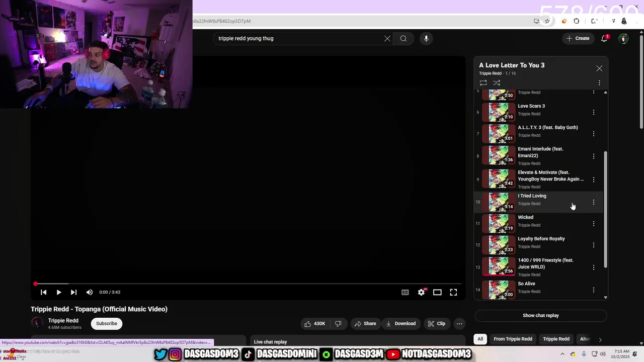This screenshot has width=644, height=362.
Task: Select 1400 / 999 Freestyle track title
Action: click(545, 263)
